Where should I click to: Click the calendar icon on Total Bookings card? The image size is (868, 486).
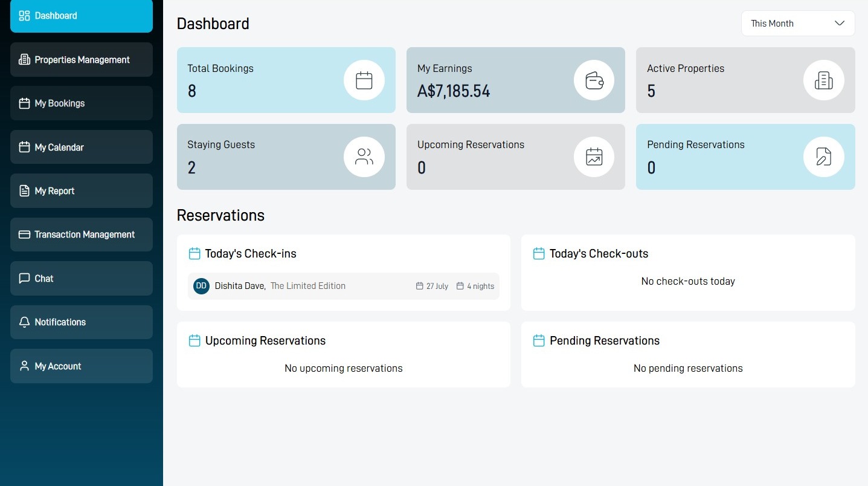tap(364, 80)
